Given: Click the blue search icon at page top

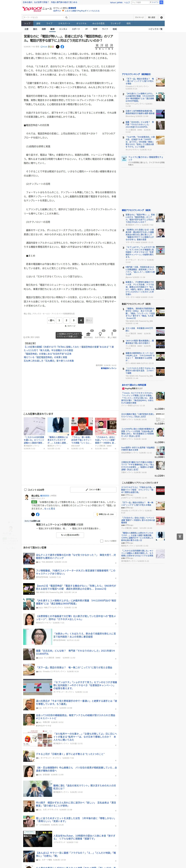Looking at the screenshot, I should pyautogui.click(x=161, y=2).
